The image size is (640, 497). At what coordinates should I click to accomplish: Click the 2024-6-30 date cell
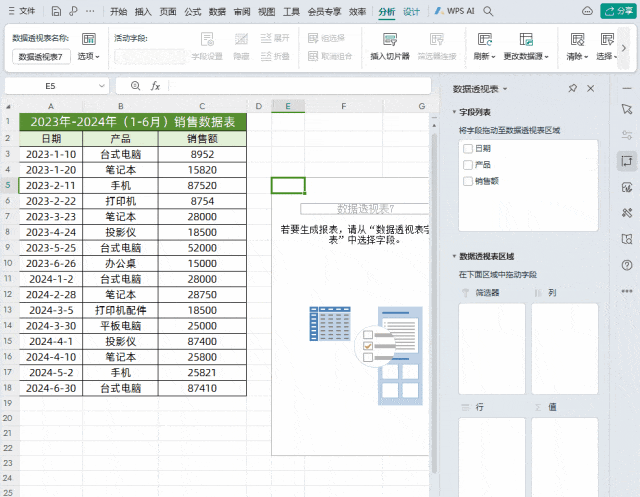(51, 388)
